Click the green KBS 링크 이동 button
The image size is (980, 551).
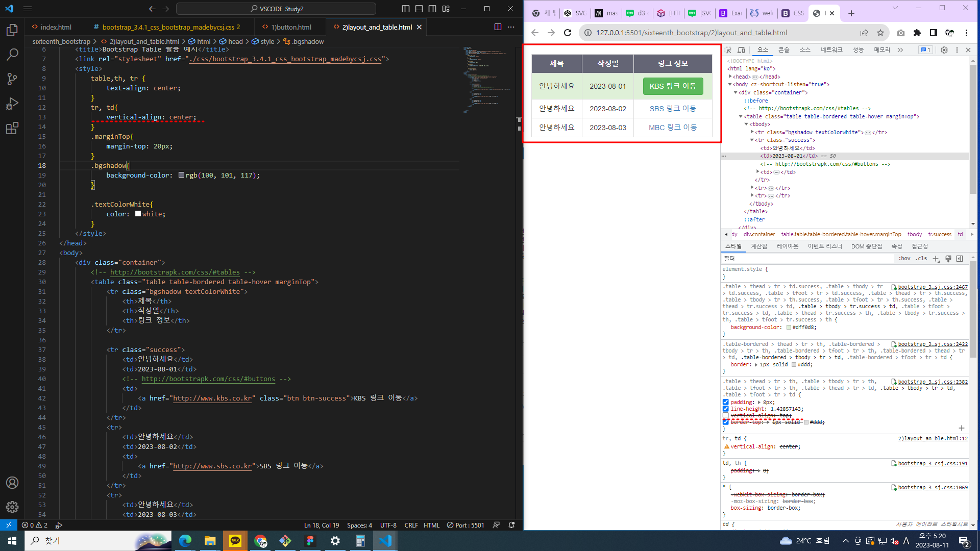[x=672, y=86]
